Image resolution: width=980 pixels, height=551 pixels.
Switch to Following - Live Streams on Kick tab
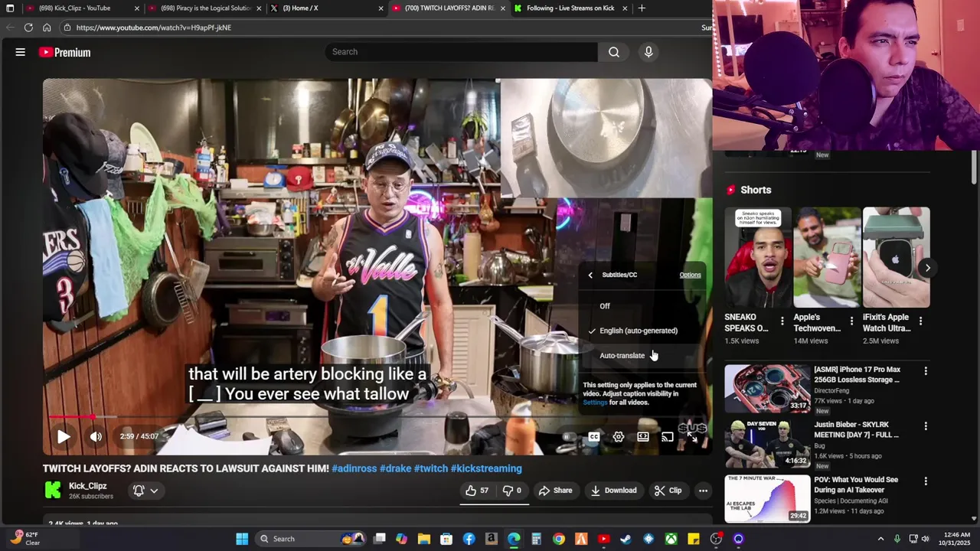(x=571, y=8)
